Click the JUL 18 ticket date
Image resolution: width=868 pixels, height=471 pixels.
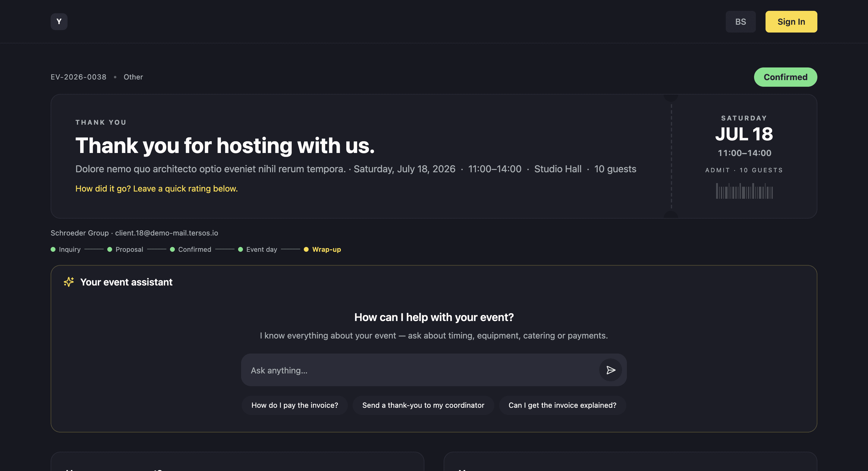[744, 134]
